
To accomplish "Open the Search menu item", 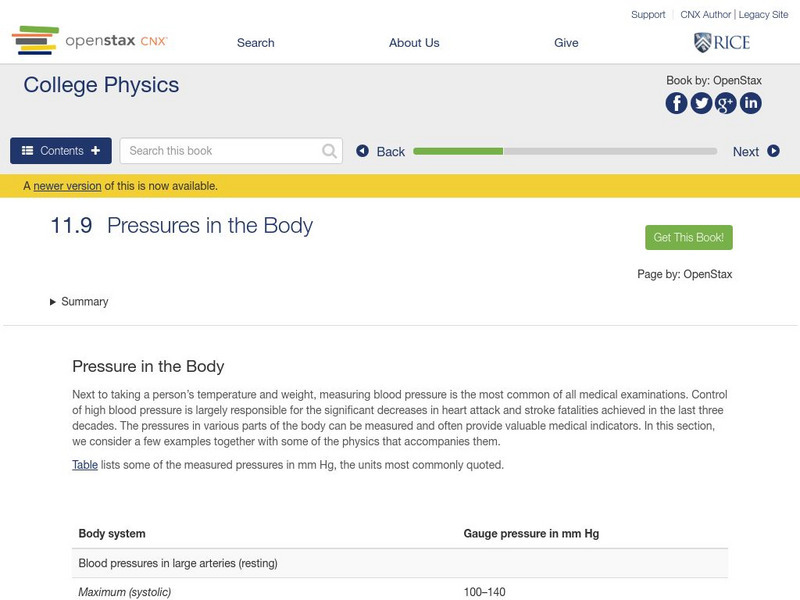I will point(256,43).
